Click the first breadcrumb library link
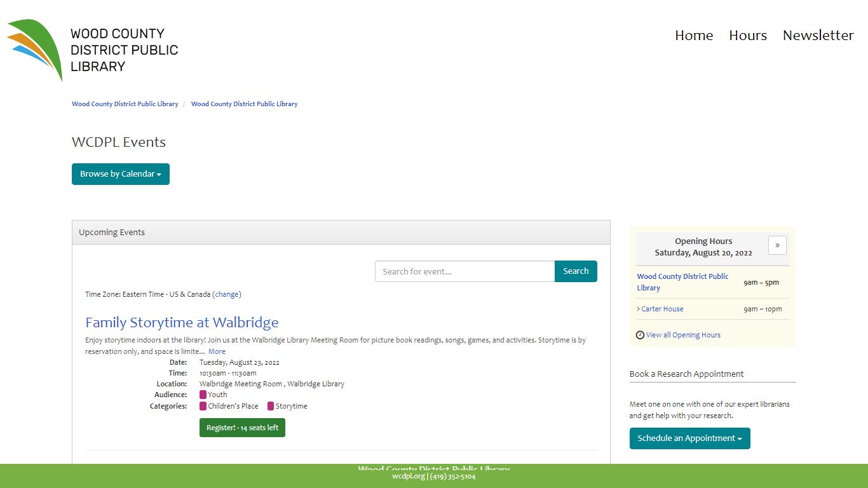The image size is (868, 488). pyautogui.click(x=125, y=104)
